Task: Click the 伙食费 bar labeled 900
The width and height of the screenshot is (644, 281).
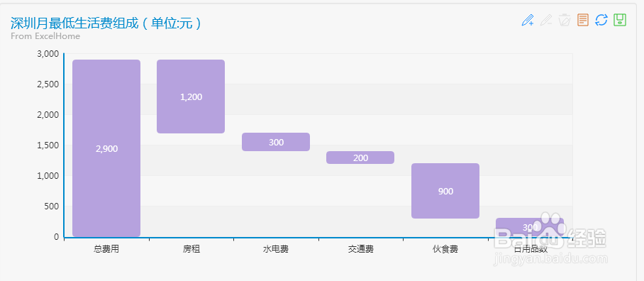Action: point(445,191)
